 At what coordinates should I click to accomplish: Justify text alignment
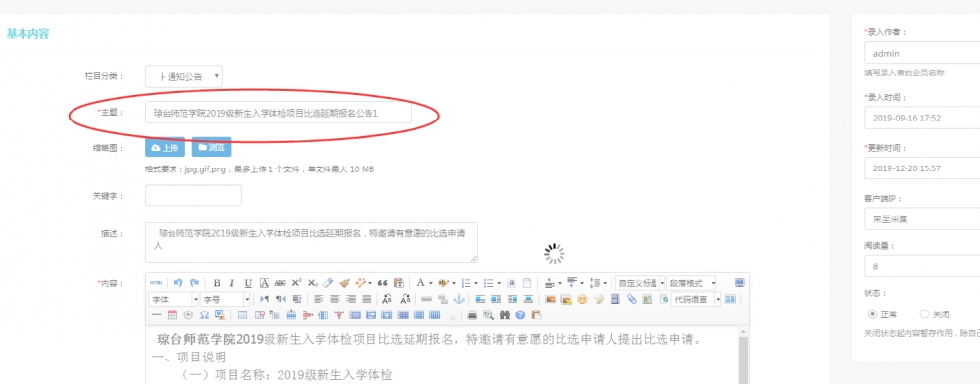pyautogui.click(x=367, y=299)
